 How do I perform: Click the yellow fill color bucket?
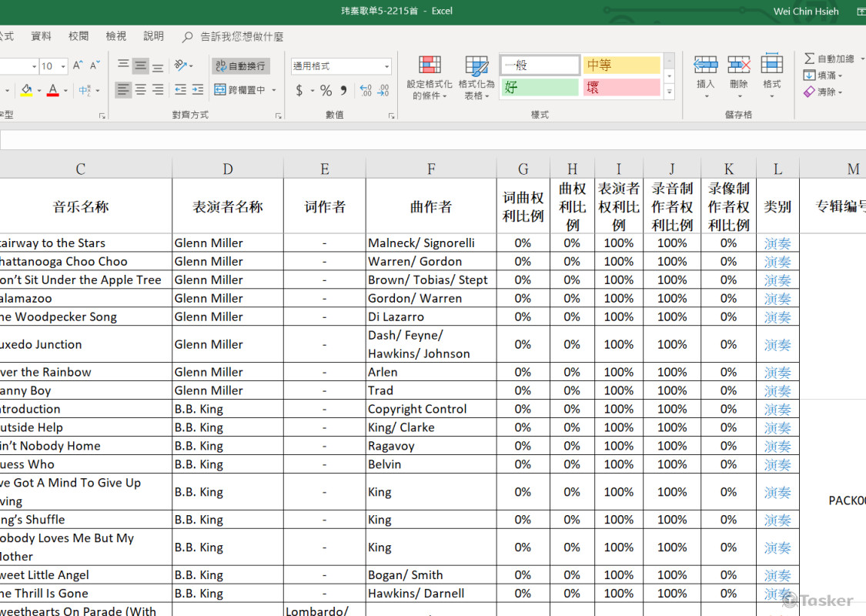[x=26, y=91]
